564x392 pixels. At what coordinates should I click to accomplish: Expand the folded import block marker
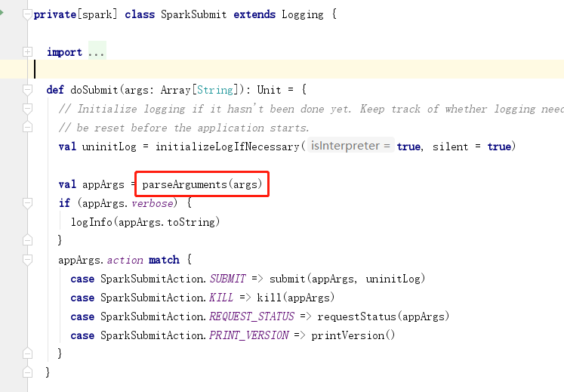pyautogui.click(x=27, y=52)
